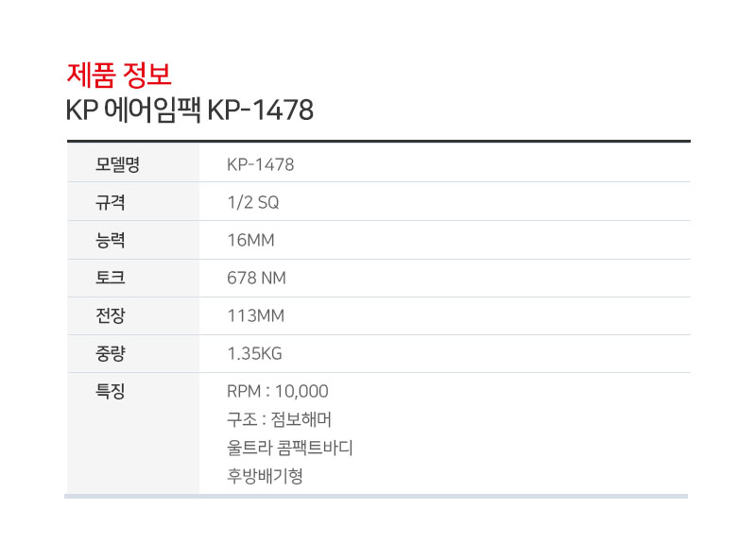Click the 113MM length value
The height and width of the screenshot is (560, 756).
point(255,315)
